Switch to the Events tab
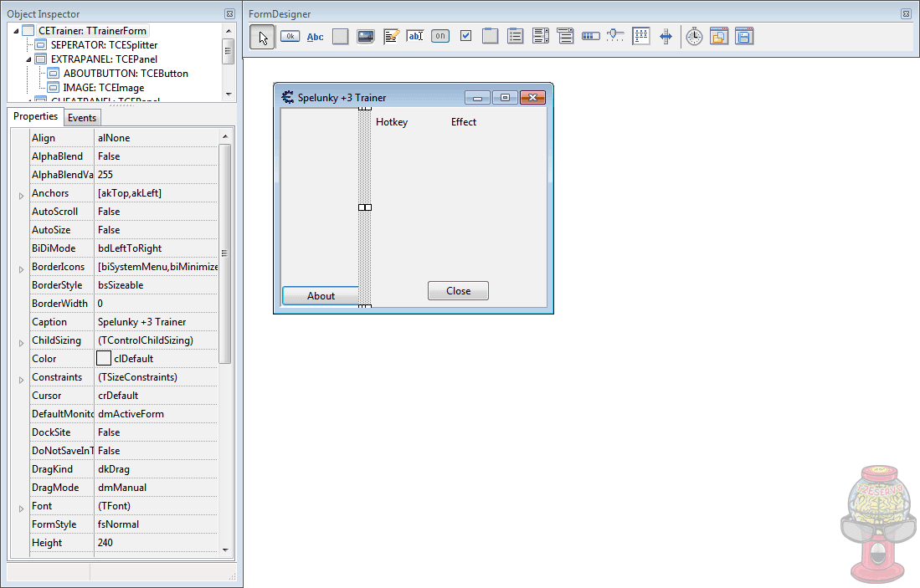This screenshot has height=588, width=920. tap(82, 117)
